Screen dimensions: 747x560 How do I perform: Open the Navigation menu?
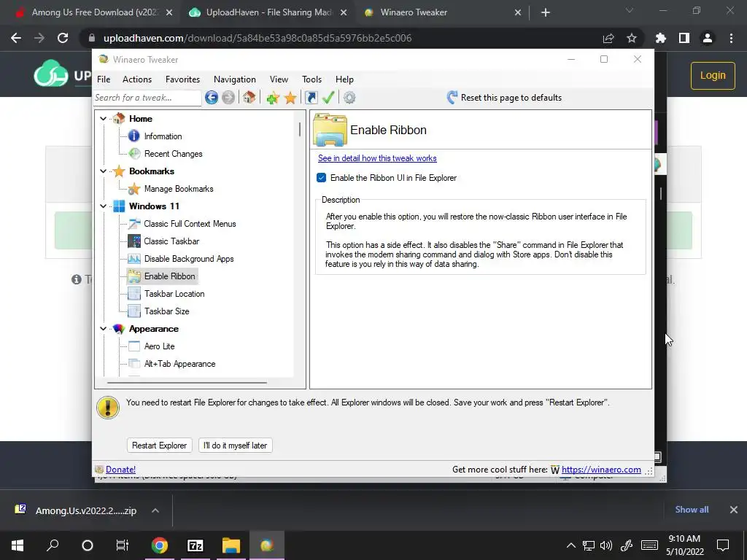click(x=234, y=79)
